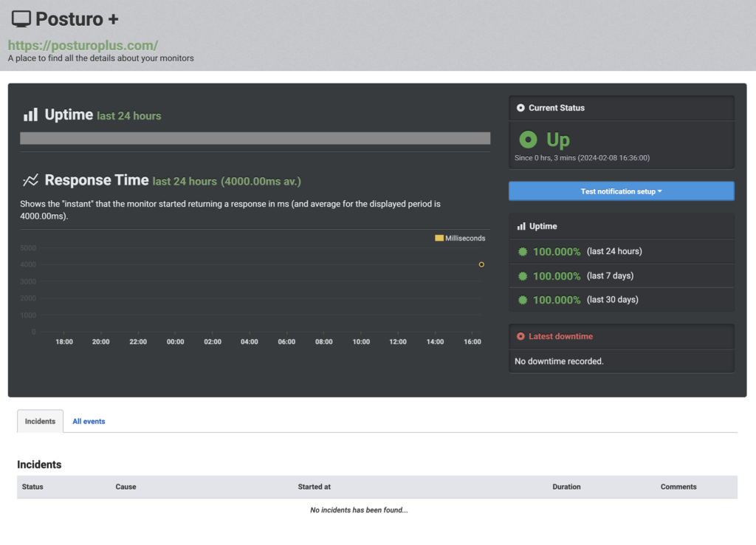Click the response time data point on chart
756x545 pixels.
(x=481, y=264)
